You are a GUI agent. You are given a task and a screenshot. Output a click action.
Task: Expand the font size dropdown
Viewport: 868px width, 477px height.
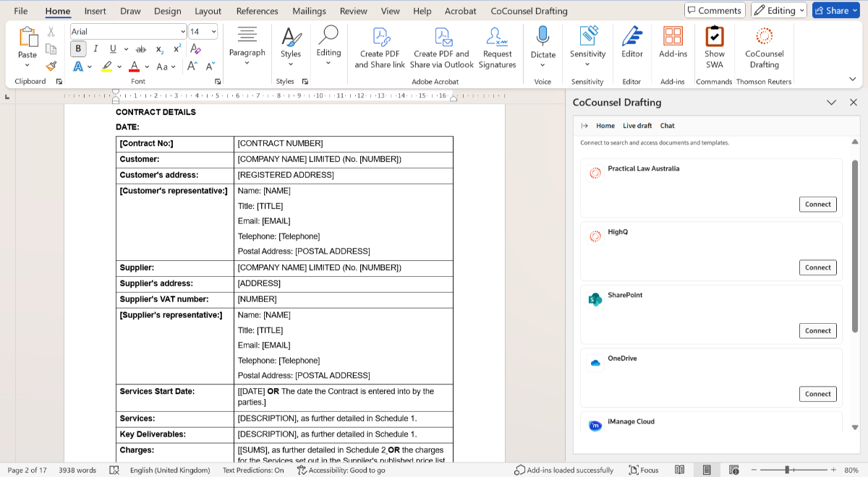tap(213, 32)
